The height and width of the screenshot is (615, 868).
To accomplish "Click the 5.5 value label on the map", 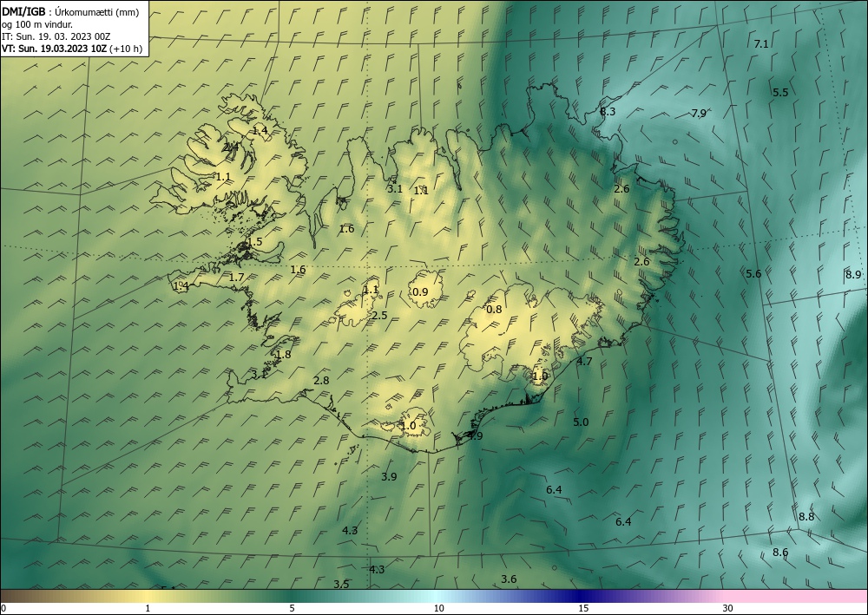I will [780, 92].
